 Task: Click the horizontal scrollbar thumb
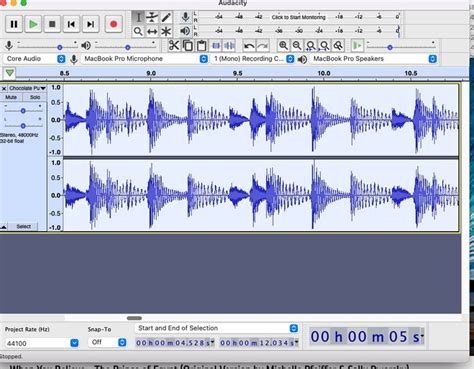(134, 318)
